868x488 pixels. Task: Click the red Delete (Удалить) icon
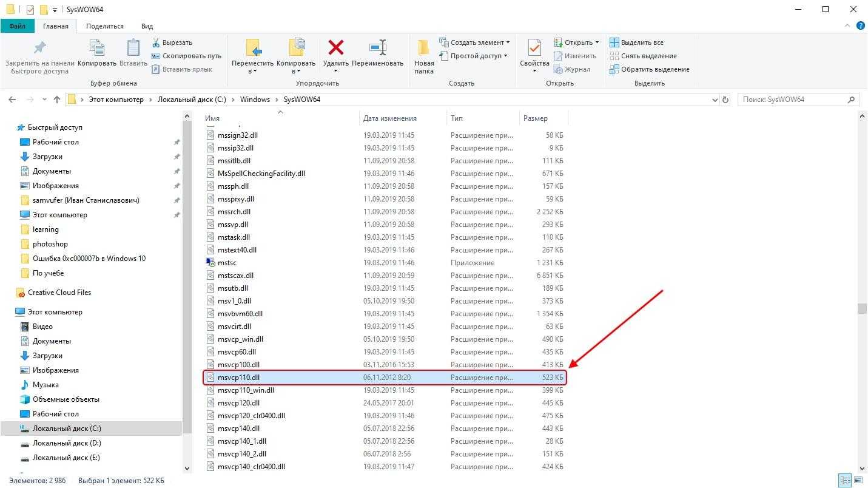point(335,49)
